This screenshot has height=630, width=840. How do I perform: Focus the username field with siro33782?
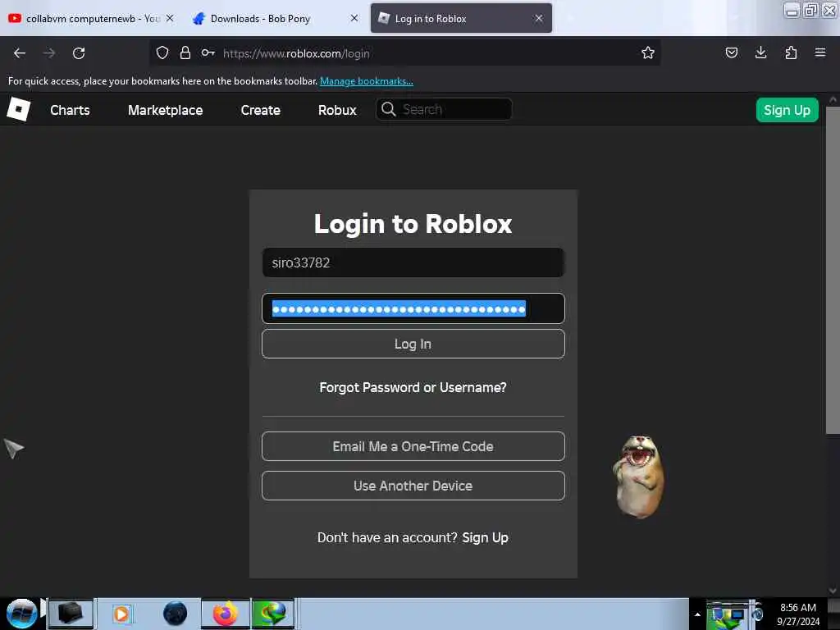[x=413, y=262]
